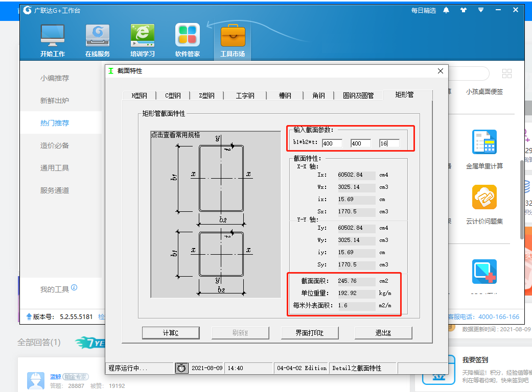Open the 云计价问题集 tool icon

[484, 197]
